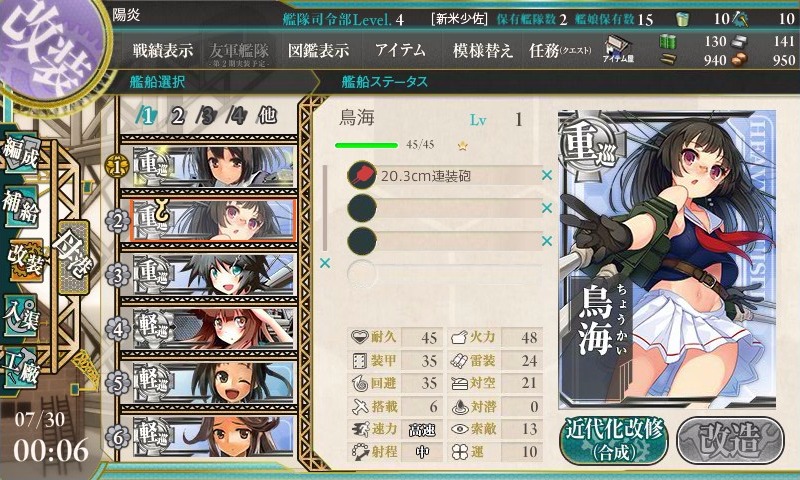Switch to the 他 other ships tab

coord(266,116)
